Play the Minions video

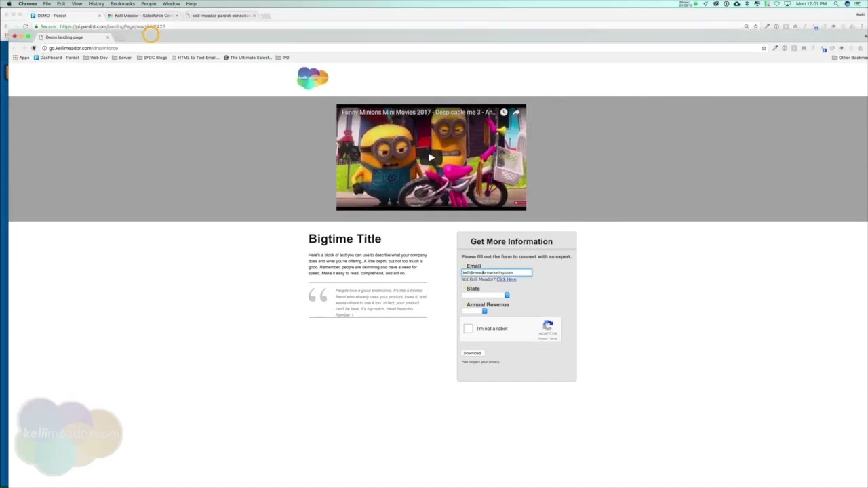pos(431,158)
